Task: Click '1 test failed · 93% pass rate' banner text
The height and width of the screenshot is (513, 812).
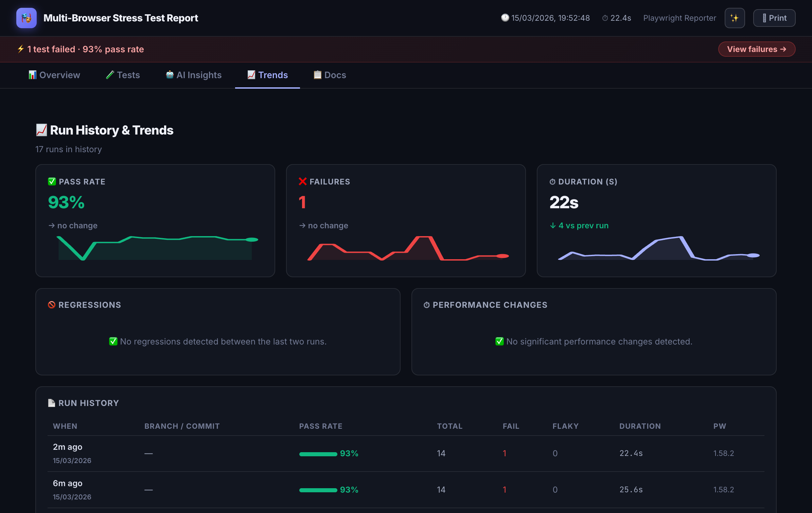Action: click(86, 49)
